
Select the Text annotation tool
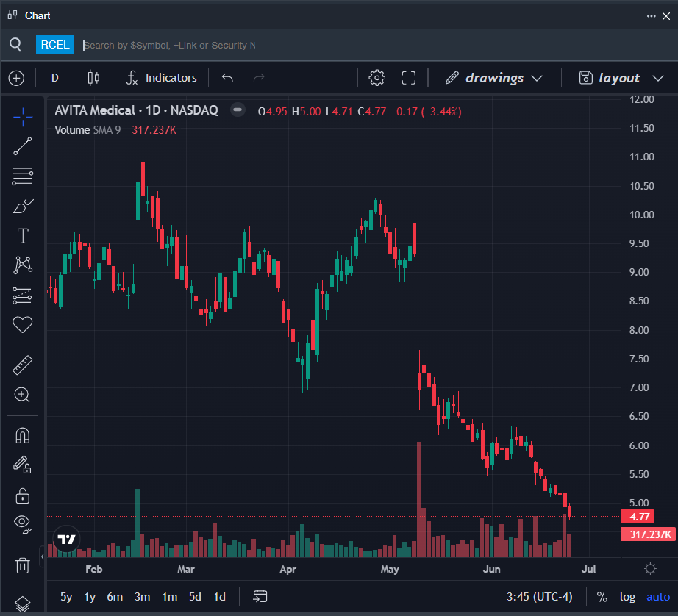tap(23, 236)
